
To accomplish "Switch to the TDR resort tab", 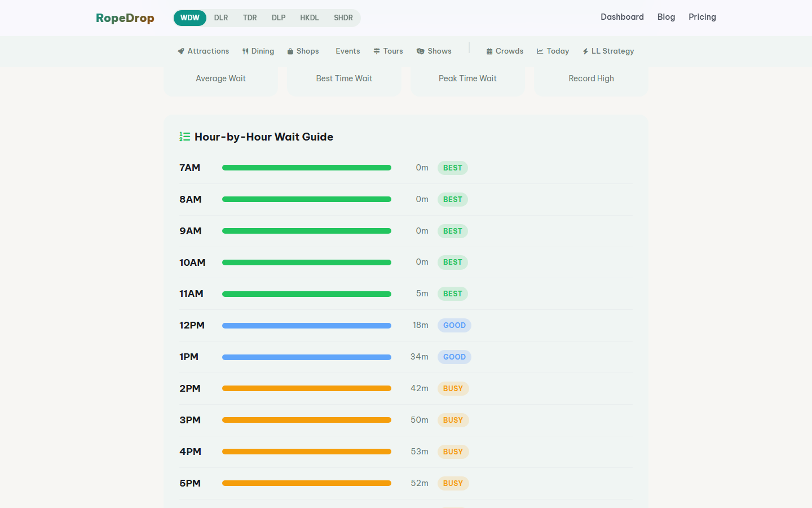I will [250, 18].
